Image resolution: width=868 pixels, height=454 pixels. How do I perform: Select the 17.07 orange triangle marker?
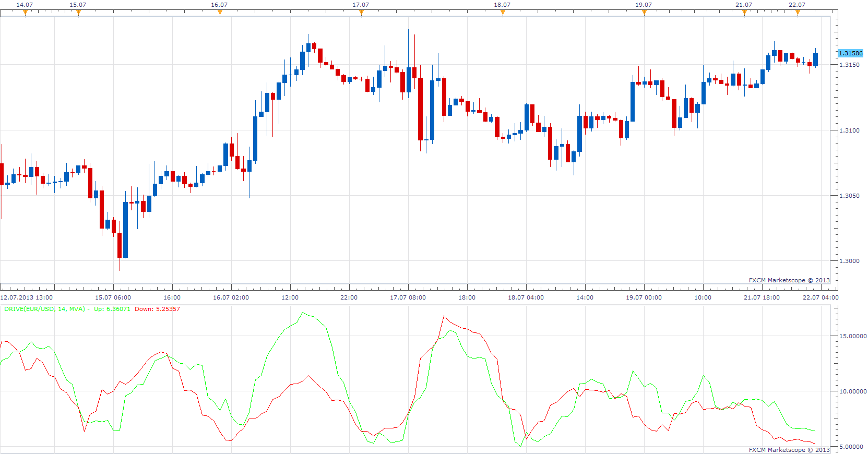[x=361, y=13]
